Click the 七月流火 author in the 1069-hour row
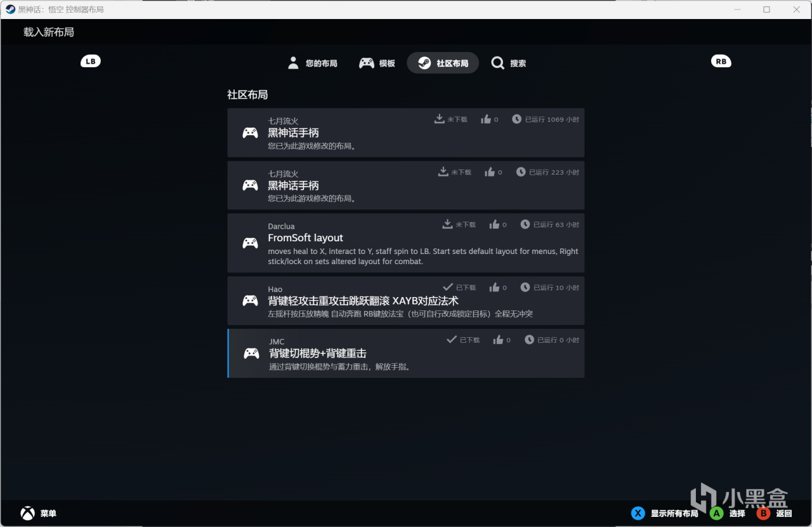Image resolution: width=812 pixels, height=527 pixels. tap(283, 121)
